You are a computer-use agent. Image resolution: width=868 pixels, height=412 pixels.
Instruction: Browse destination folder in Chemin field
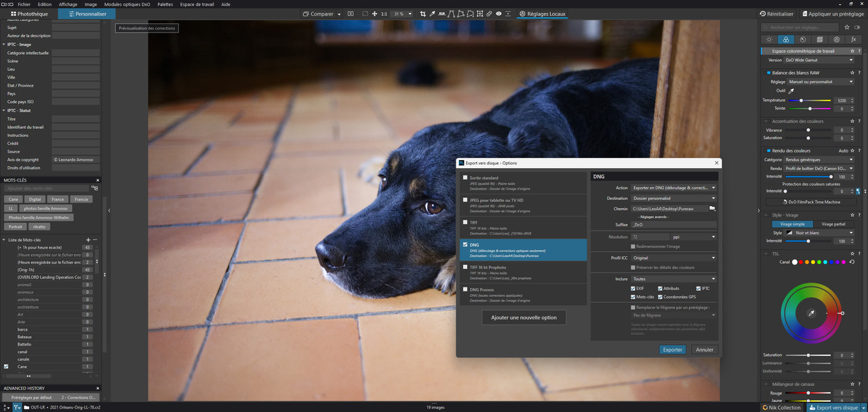[713, 209]
